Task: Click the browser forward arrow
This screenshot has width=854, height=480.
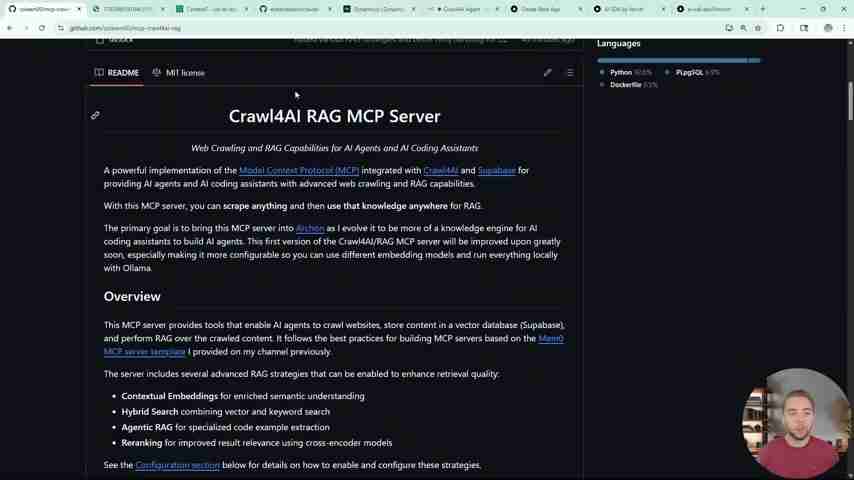Action: pyautogui.click(x=26, y=28)
